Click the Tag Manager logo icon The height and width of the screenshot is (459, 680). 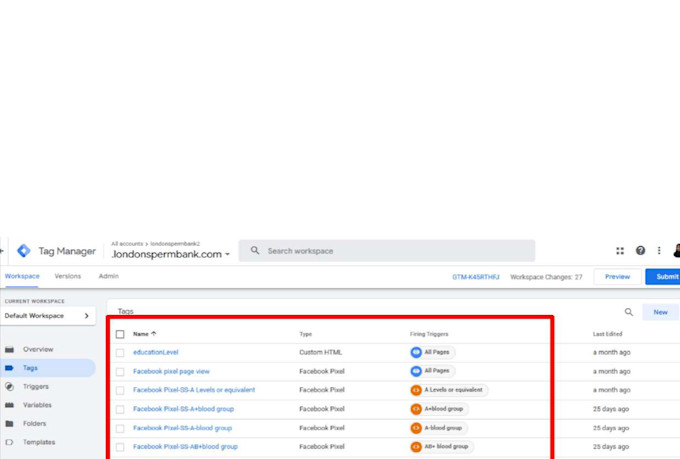coord(23,251)
